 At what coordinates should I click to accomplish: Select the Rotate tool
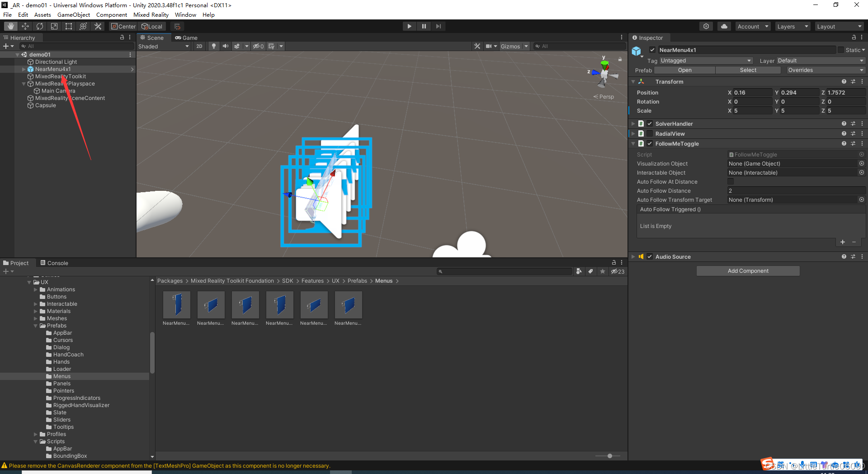pyautogui.click(x=40, y=26)
